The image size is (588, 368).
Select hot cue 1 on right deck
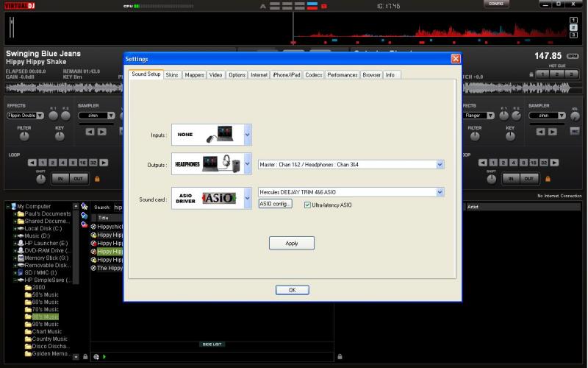point(542,74)
